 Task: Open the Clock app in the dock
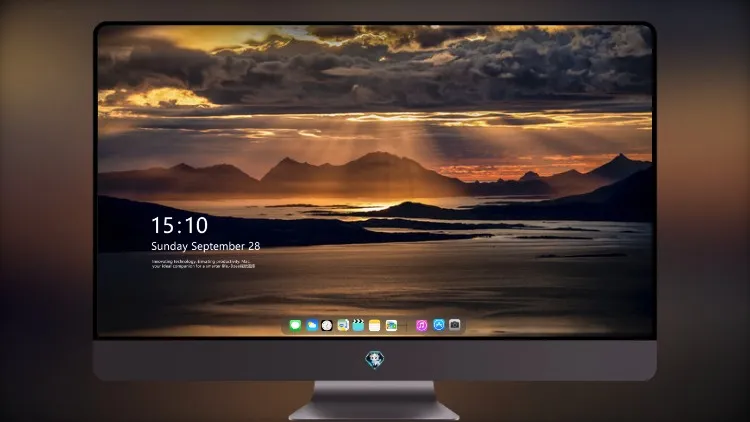click(x=327, y=325)
